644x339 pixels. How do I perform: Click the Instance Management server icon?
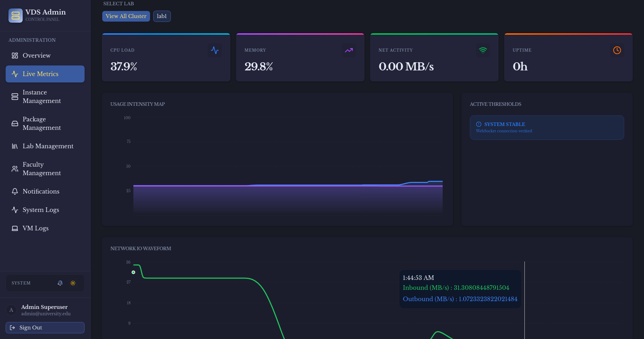click(15, 97)
